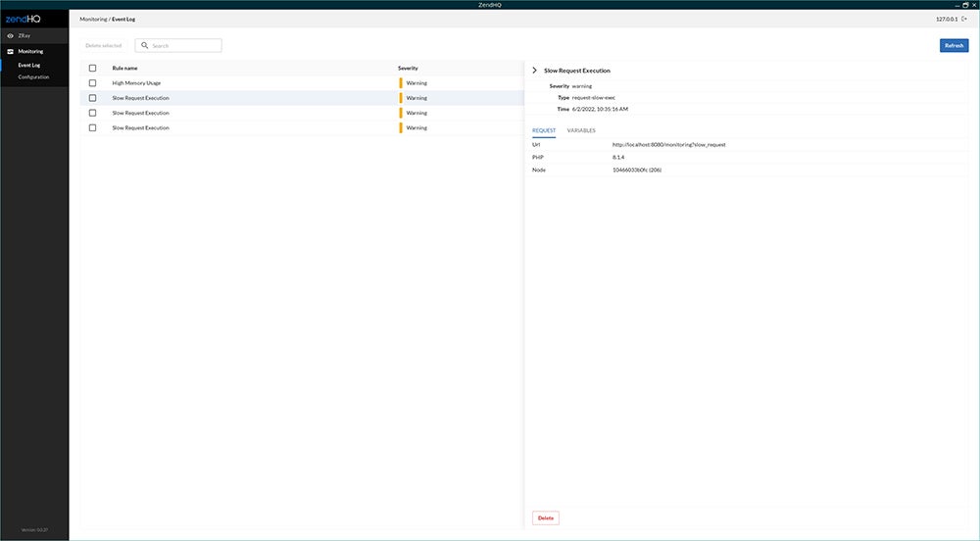The width and height of the screenshot is (980, 541).
Task: Switch to the VARIABLES tab
Action: click(581, 130)
